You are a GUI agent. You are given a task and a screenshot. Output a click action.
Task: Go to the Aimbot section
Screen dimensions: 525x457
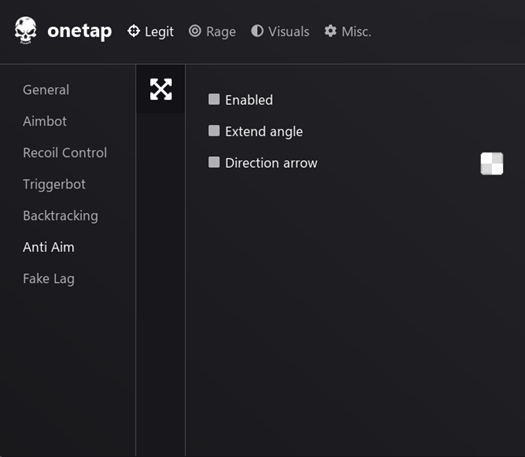[x=45, y=121]
